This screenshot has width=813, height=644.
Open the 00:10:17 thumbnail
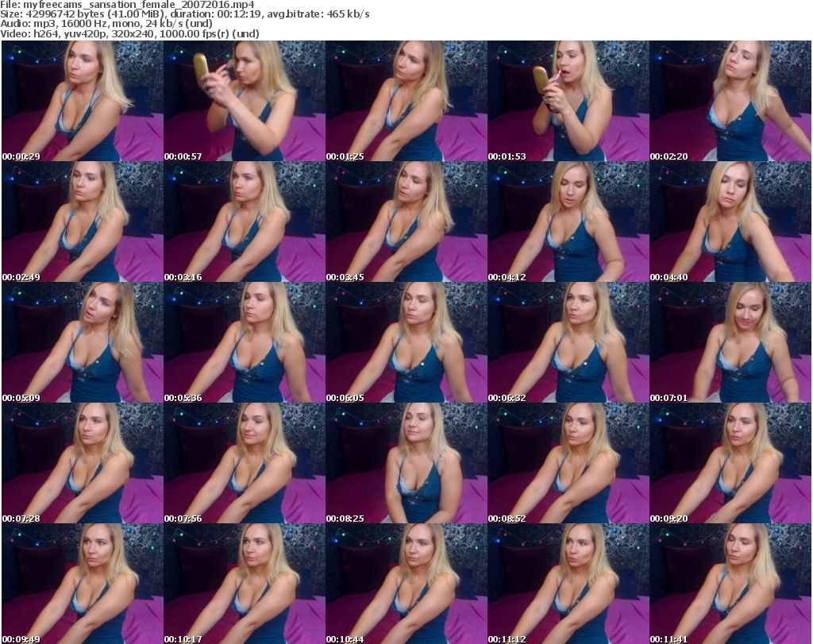coord(245,584)
